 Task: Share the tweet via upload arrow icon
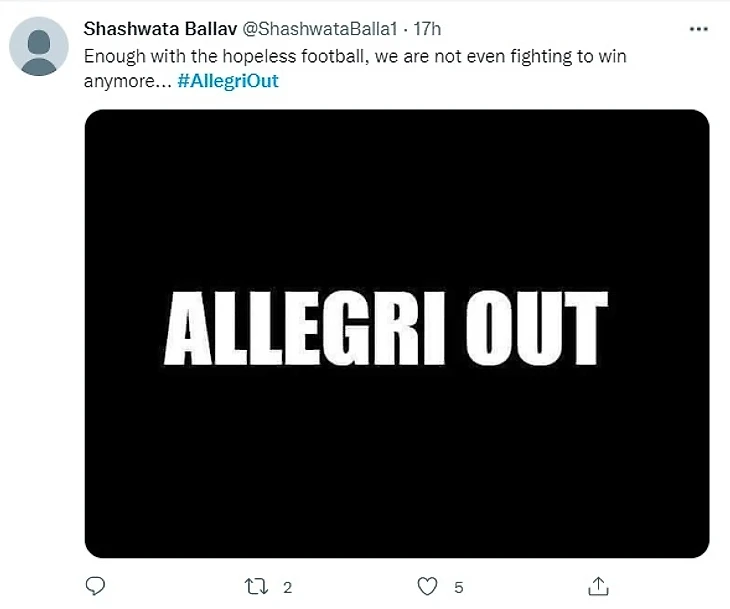[598, 586]
